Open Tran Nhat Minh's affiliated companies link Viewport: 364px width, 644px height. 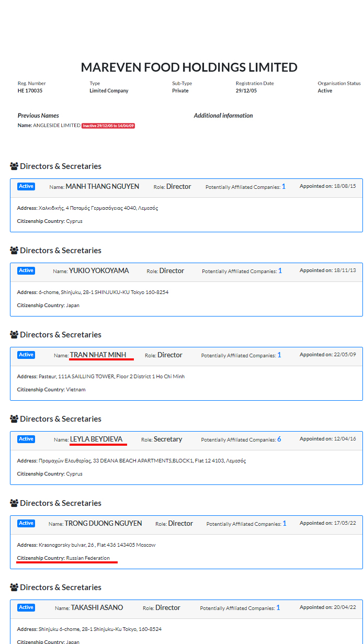pos(279,355)
